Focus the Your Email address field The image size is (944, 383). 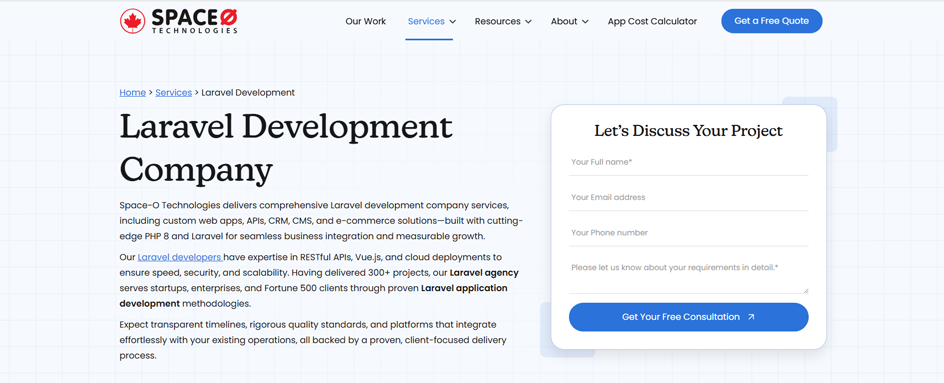click(x=689, y=198)
